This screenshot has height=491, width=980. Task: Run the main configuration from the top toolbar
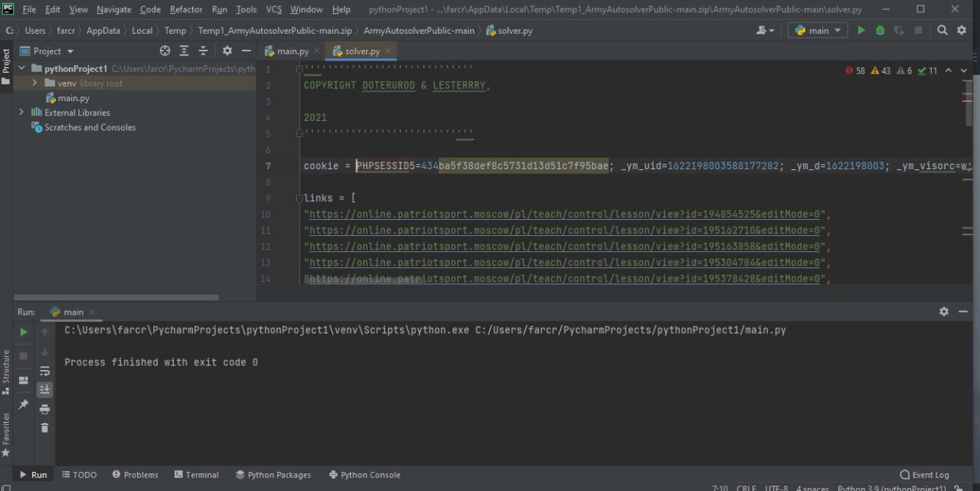861,31
